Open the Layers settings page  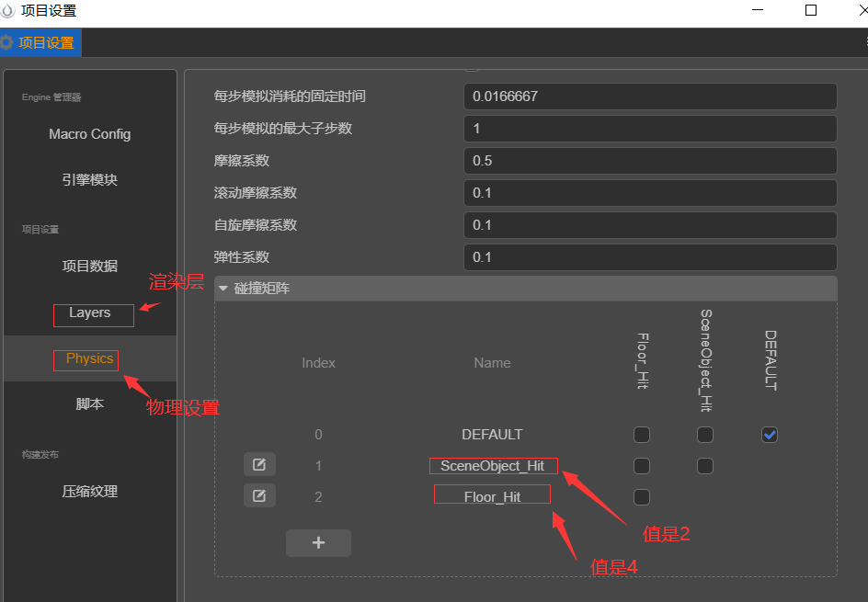pyautogui.click(x=93, y=314)
